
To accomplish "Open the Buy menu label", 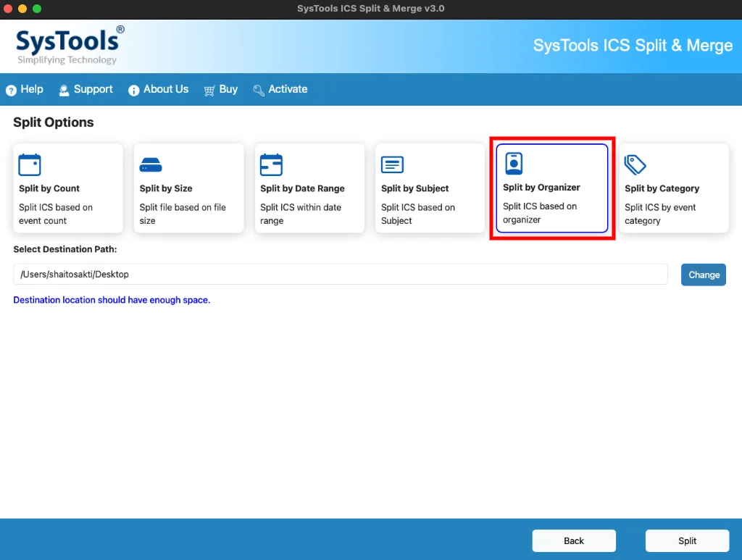I will click(x=228, y=89).
